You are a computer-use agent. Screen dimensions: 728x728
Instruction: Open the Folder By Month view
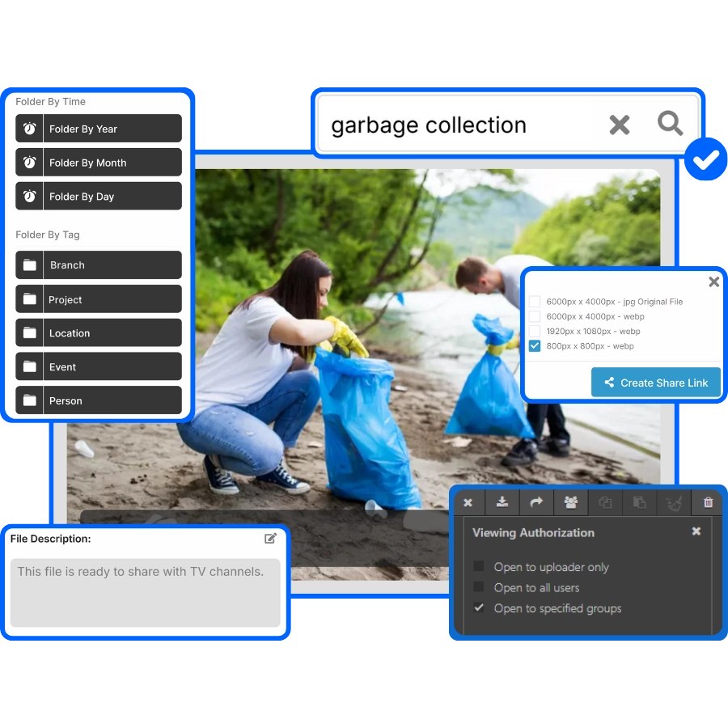point(99,163)
